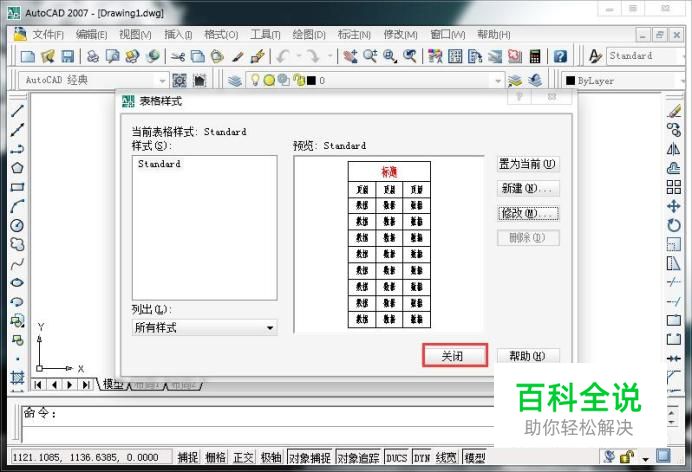
Task: Open the status bar tray menu arrow
Action: click(x=646, y=459)
